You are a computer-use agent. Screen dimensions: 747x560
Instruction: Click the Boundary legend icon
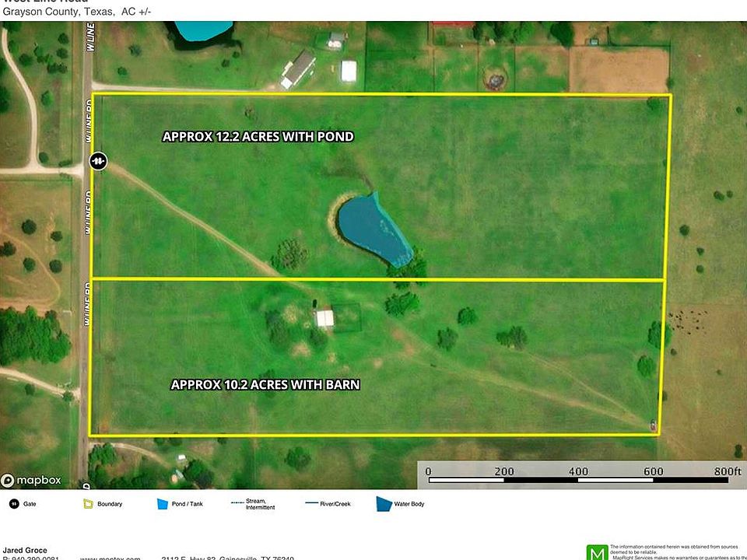[x=87, y=504]
